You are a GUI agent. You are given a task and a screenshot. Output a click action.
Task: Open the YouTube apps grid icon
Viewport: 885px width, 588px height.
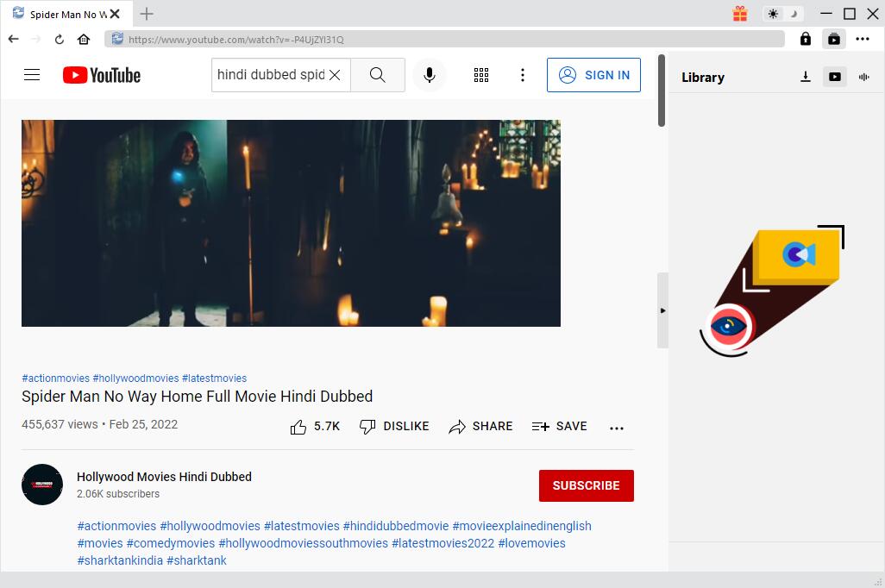pos(481,75)
